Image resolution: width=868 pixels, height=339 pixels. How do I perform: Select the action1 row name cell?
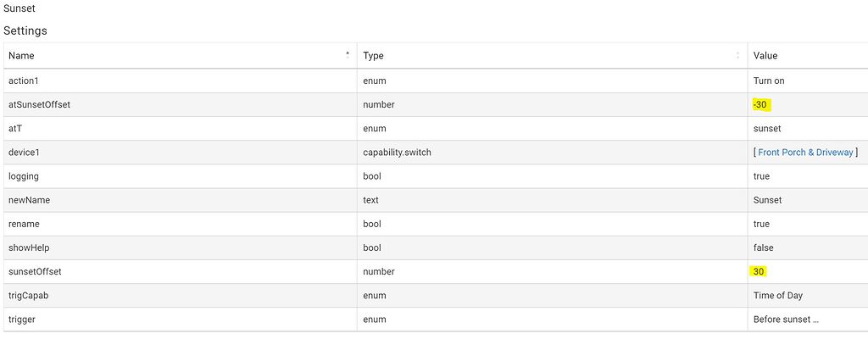(x=24, y=81)
